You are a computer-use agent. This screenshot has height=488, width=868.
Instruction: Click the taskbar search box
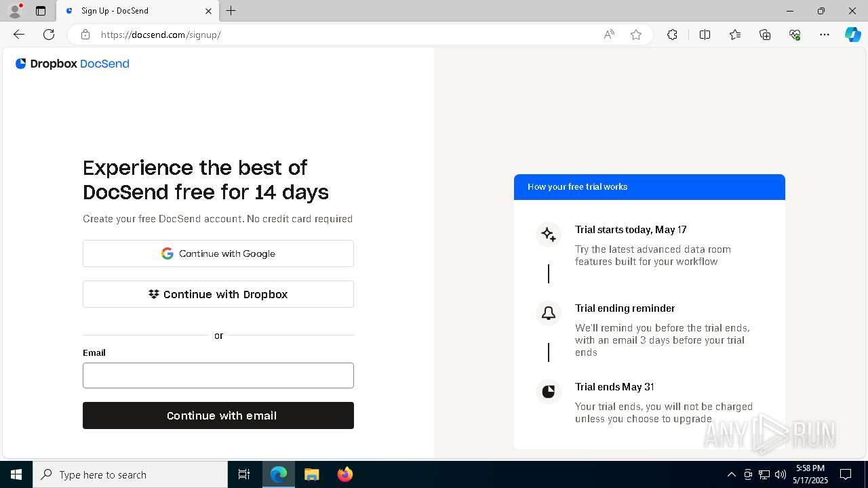click(130, 474)
